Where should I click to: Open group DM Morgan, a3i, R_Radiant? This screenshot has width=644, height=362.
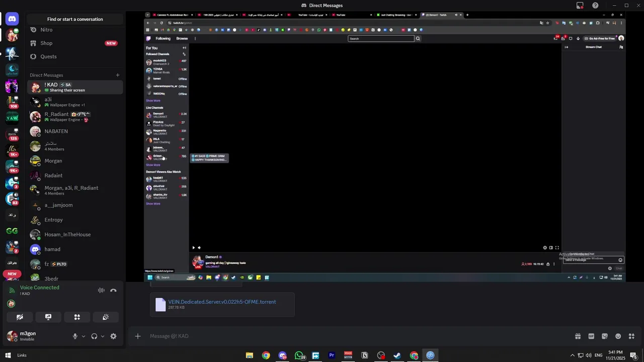[75, 190]
